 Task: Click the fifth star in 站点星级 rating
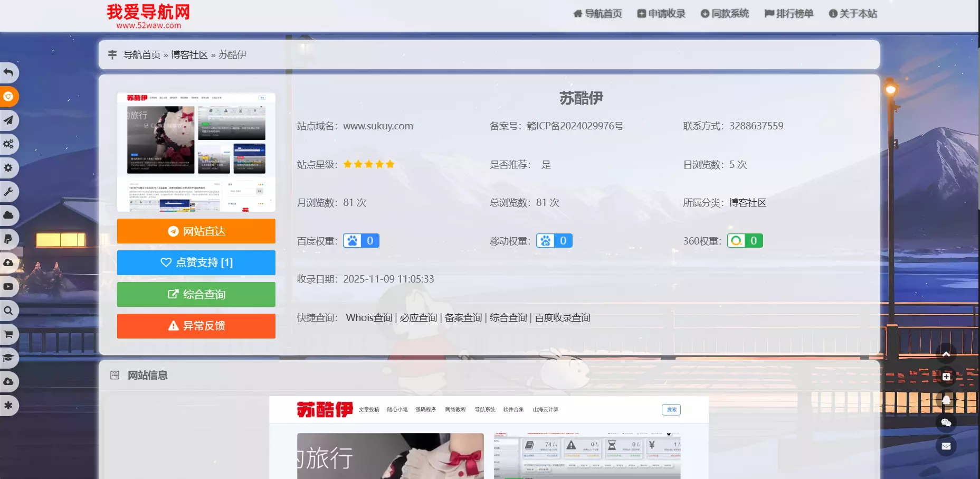click(391, 164)
